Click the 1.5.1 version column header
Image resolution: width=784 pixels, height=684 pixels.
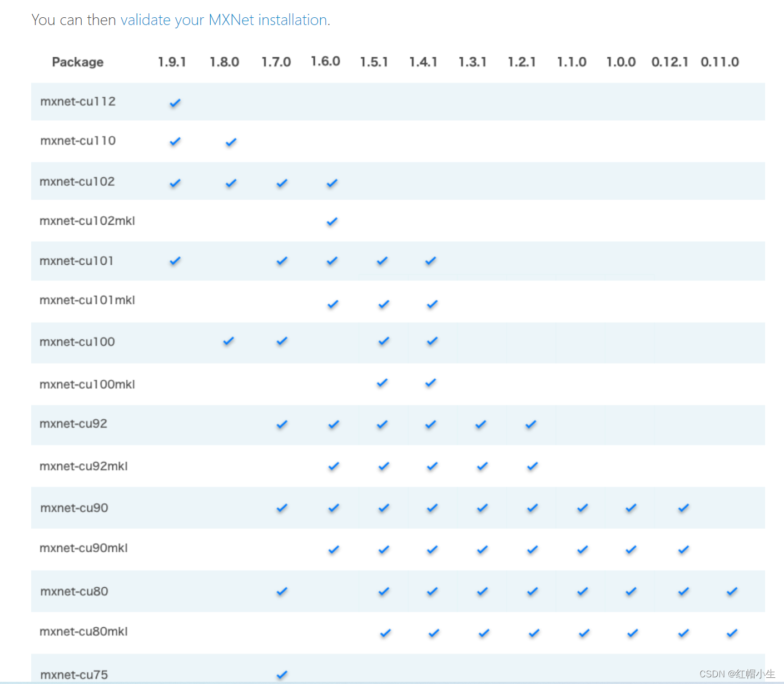pyautogui.click(x=374, y=62)
